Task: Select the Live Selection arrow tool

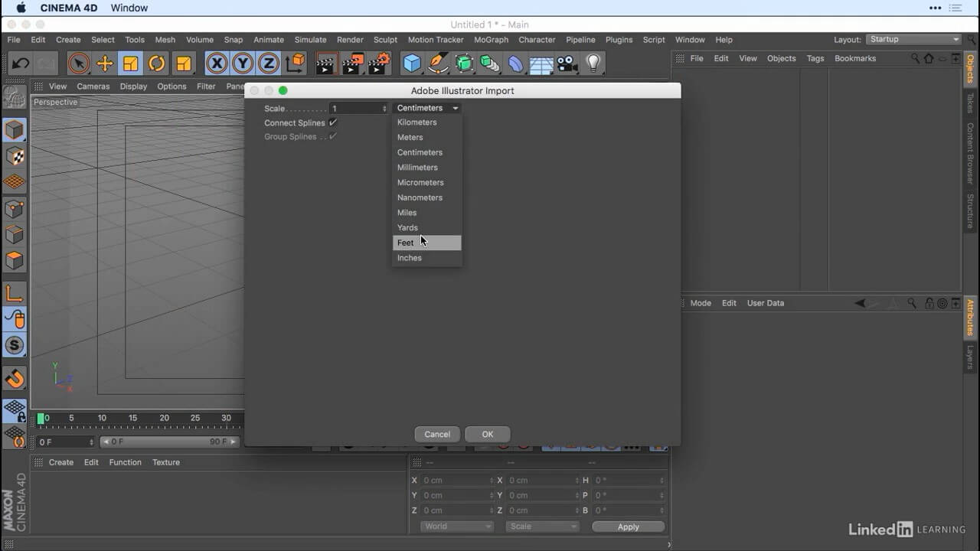Action: coord(78,64)
